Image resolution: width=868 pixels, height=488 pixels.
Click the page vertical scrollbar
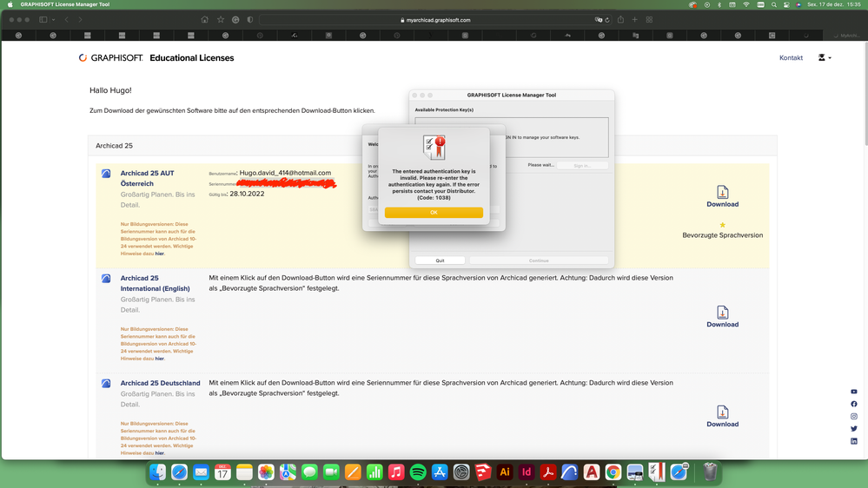[x=865, y=92]
